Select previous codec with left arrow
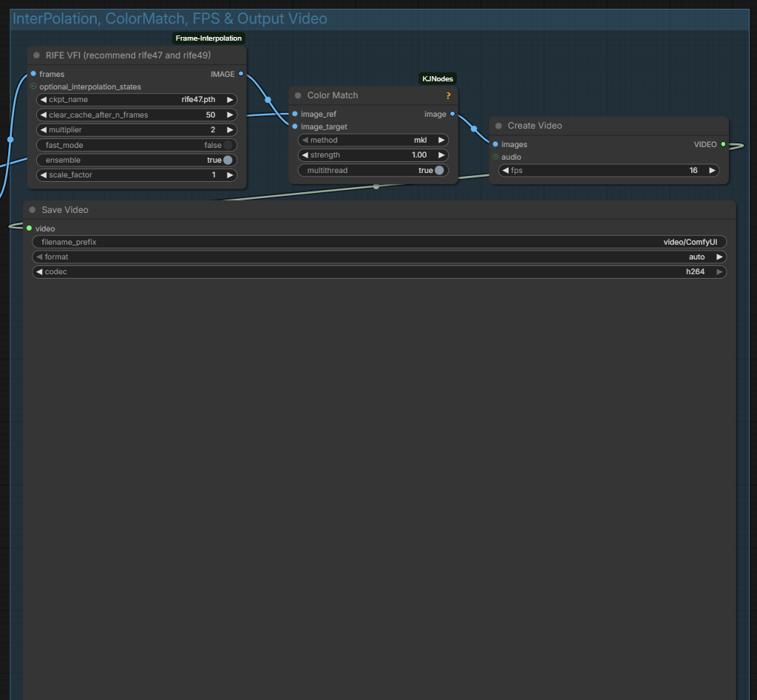This screenshot has height=700, width=757. [x=40, y=272]
